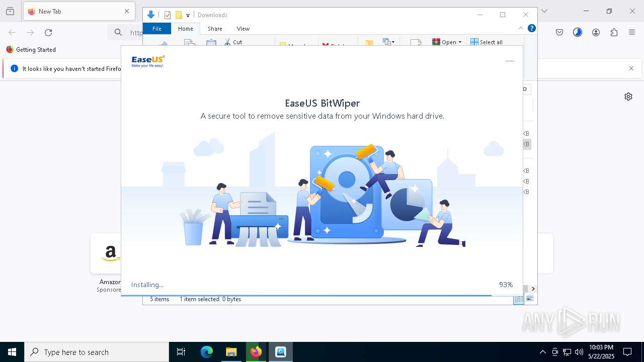Open the list all tabs dropdown
This screenshot has height=362, width=644.
click(544, 11)
